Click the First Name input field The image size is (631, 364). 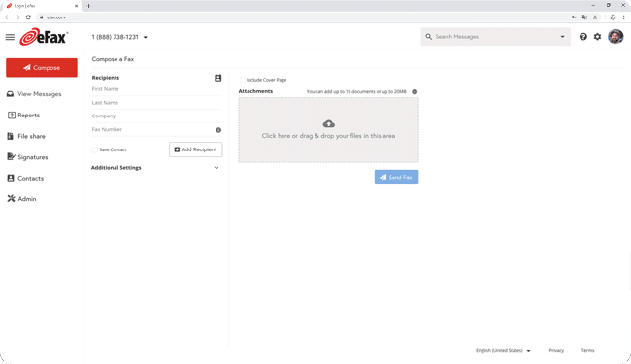(x=156, y=89)
